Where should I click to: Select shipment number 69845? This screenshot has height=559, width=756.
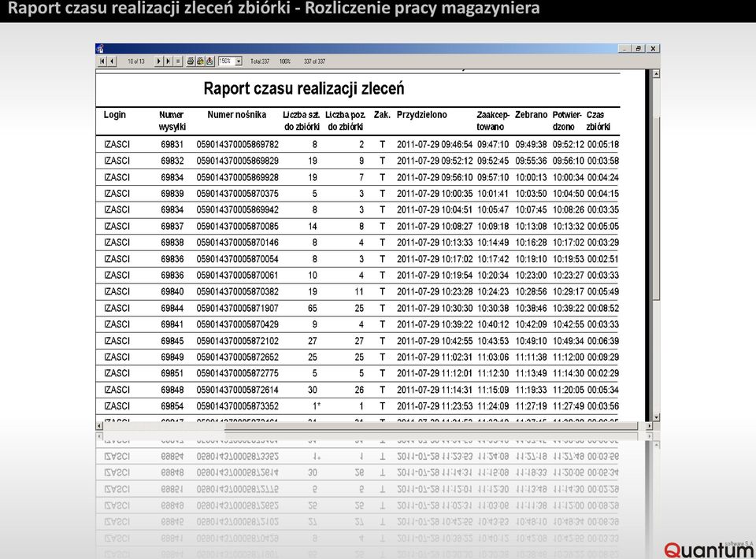172,341
